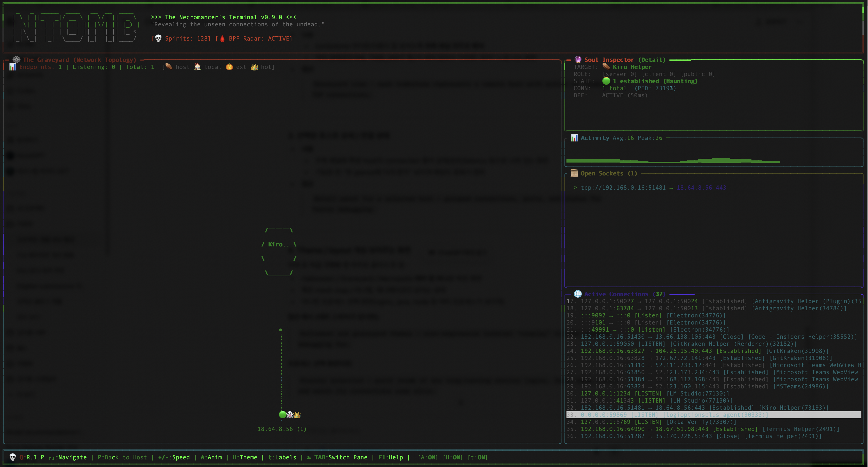The image size is (868, 467).
Task: Click the globe icon beside Active Connections
Action: [x=578, y=294]
